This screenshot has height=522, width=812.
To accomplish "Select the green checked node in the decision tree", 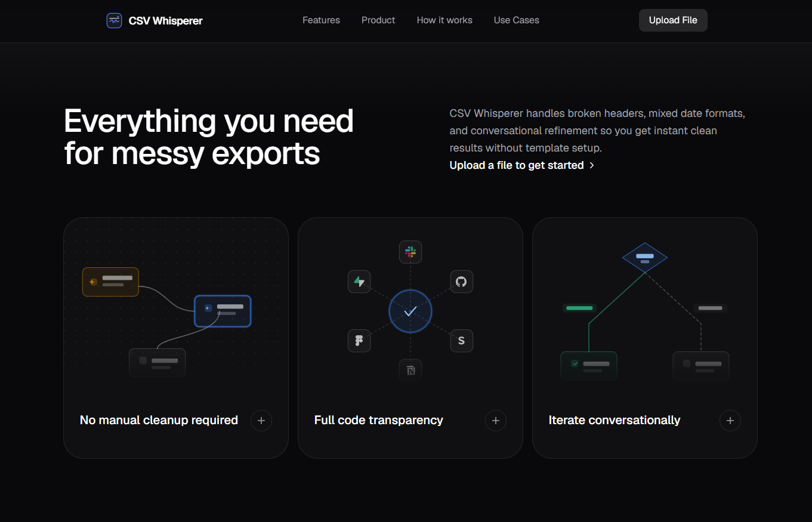I will [x=589, y=366].
